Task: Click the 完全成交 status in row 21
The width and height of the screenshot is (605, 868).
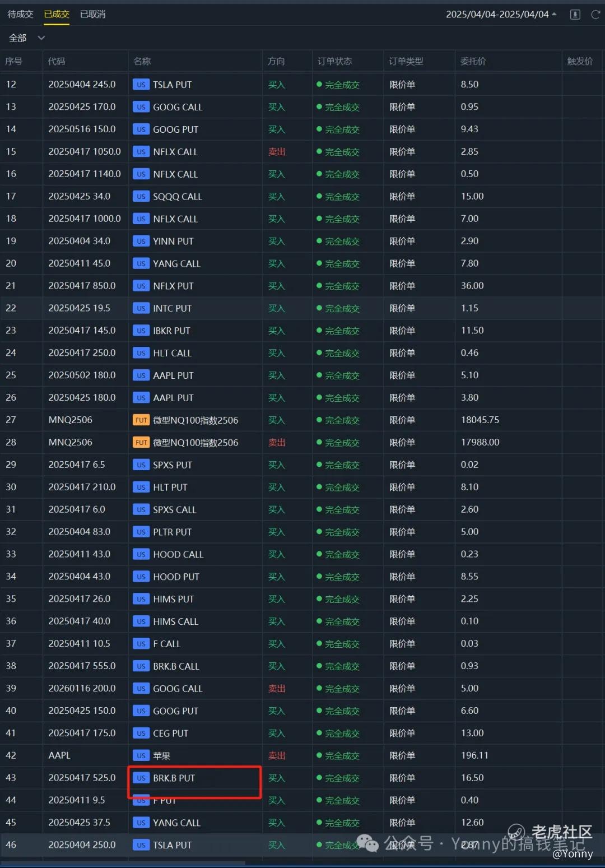Action: (342, 286)
